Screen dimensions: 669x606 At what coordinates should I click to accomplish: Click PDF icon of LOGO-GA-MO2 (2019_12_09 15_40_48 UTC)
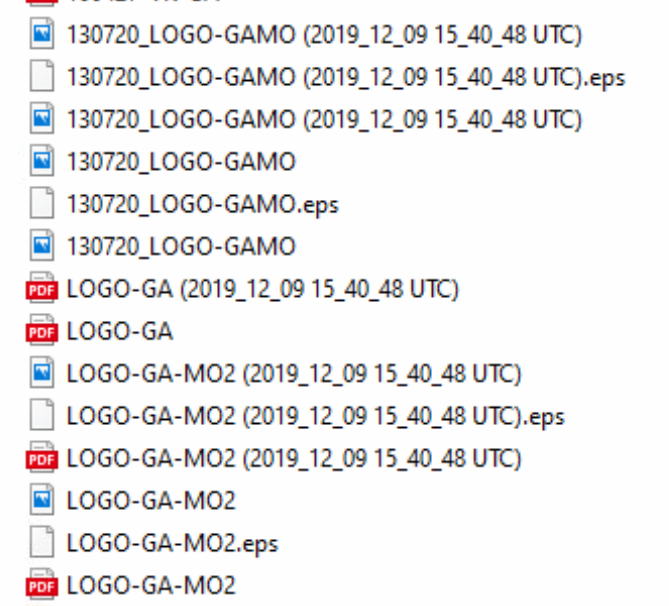[42, 457]
